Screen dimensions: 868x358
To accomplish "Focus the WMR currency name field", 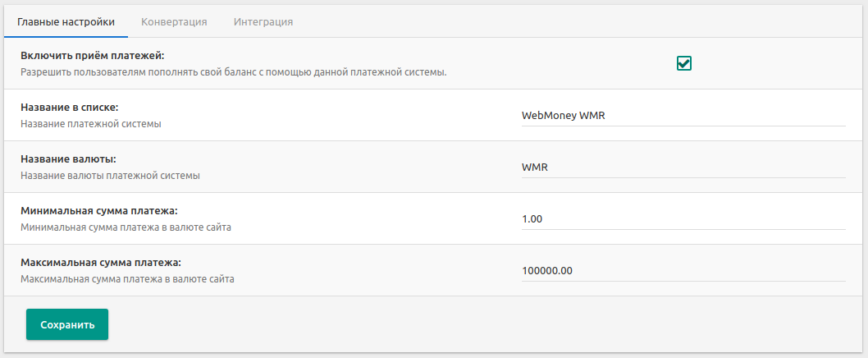I will [x=683, y=168].
